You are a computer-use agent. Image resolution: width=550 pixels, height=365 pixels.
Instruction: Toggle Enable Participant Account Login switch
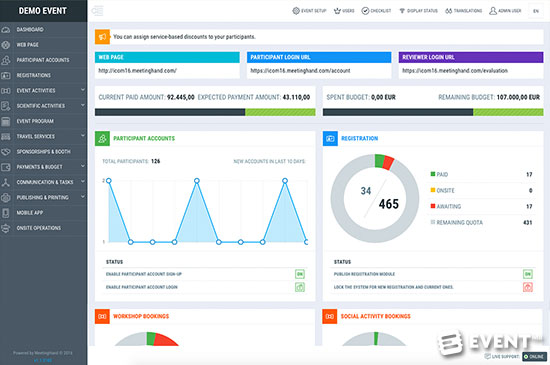[300, 287]
